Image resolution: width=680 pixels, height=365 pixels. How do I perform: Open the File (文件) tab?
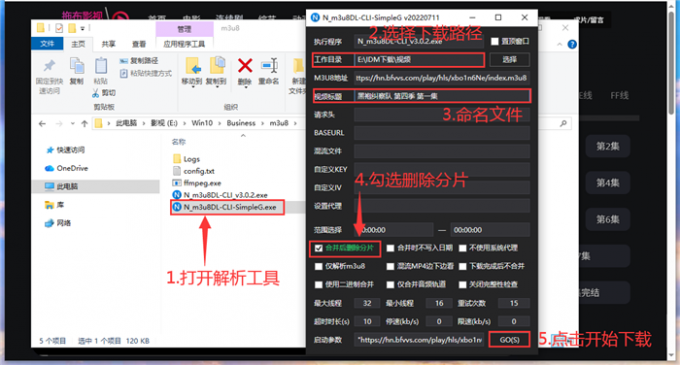[47, 44]
